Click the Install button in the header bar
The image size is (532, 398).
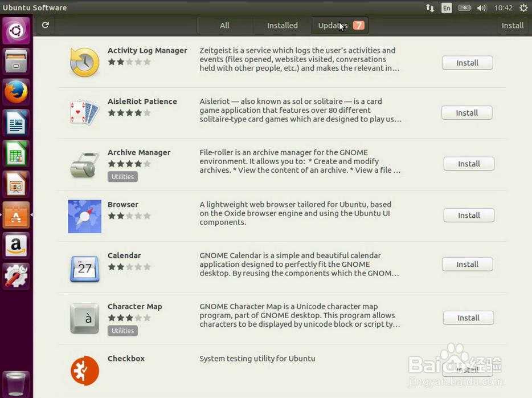click(x=512, y=26)
